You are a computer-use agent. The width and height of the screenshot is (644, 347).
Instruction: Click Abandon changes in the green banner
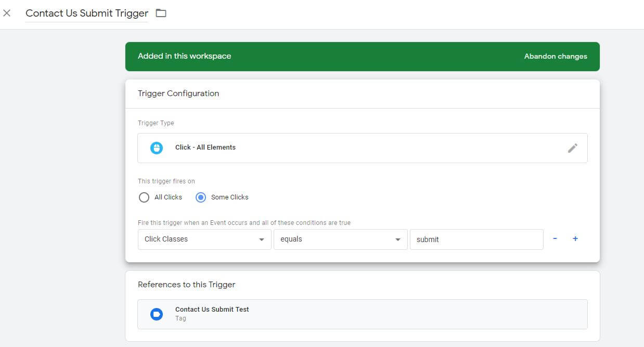[x=556, y=57]
